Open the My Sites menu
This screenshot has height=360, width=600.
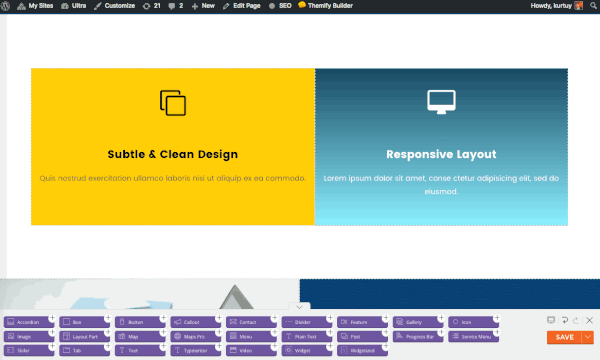(x=35, y=6)
